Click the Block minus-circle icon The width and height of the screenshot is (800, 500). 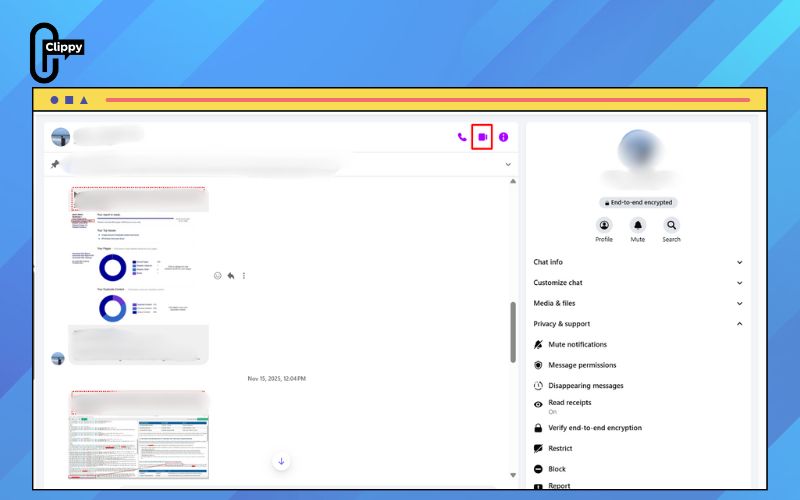pyautogui.click(x=538, y=469)
